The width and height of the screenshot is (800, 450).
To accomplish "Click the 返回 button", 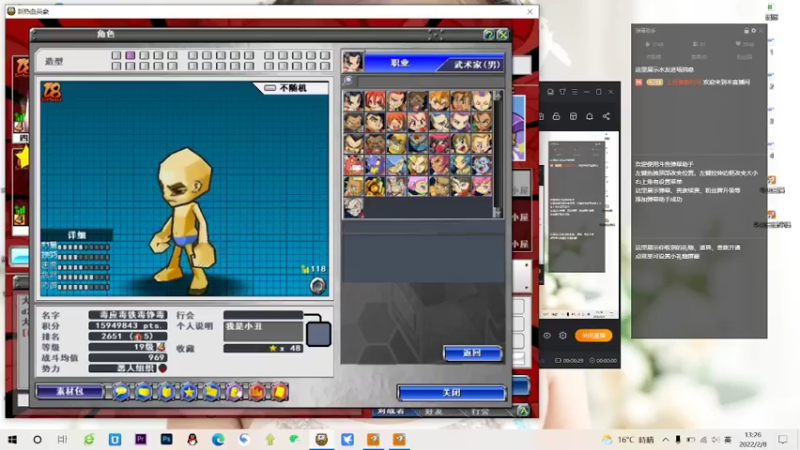I will 472,353.
